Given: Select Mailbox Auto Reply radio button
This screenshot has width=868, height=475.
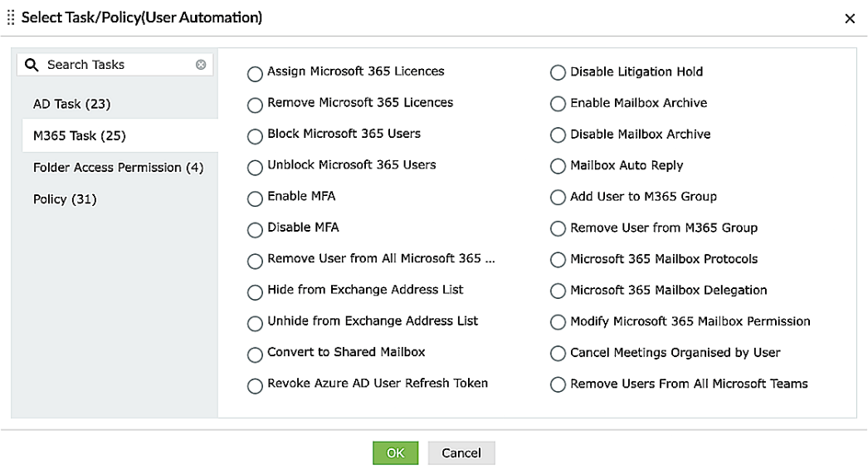Looking at the screenshot, I should tap(558, 167).
